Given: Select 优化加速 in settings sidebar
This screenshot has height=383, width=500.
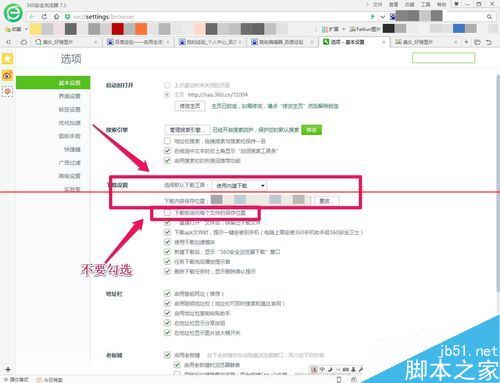Looking at the screenshot, I should pyautogui.click(x=70, y=123).
